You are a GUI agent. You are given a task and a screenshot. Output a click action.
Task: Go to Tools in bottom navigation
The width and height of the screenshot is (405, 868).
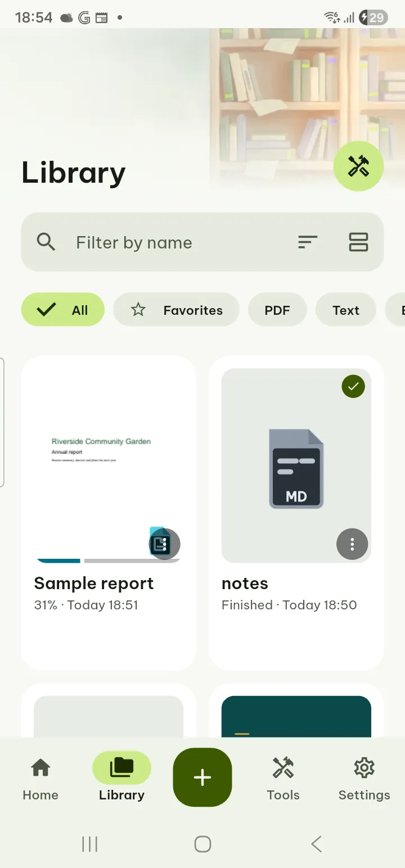(x=283, y=779)
